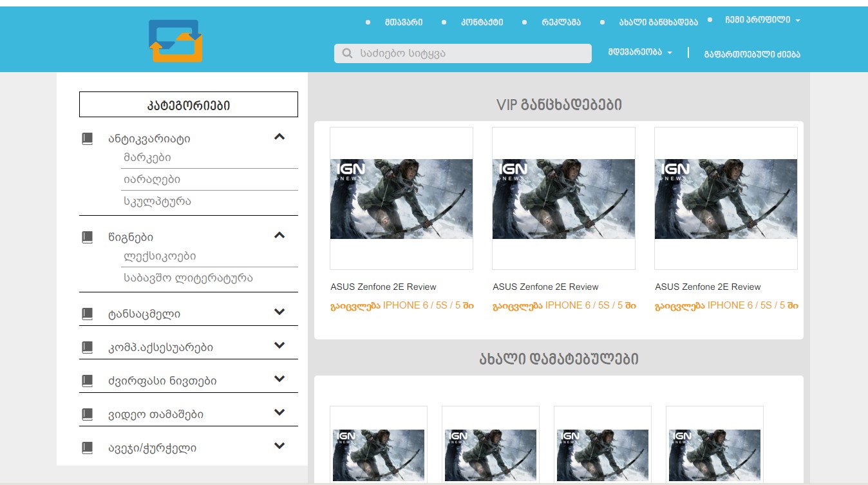
Task: Select the მარკები subcategory
Action: 147,158
